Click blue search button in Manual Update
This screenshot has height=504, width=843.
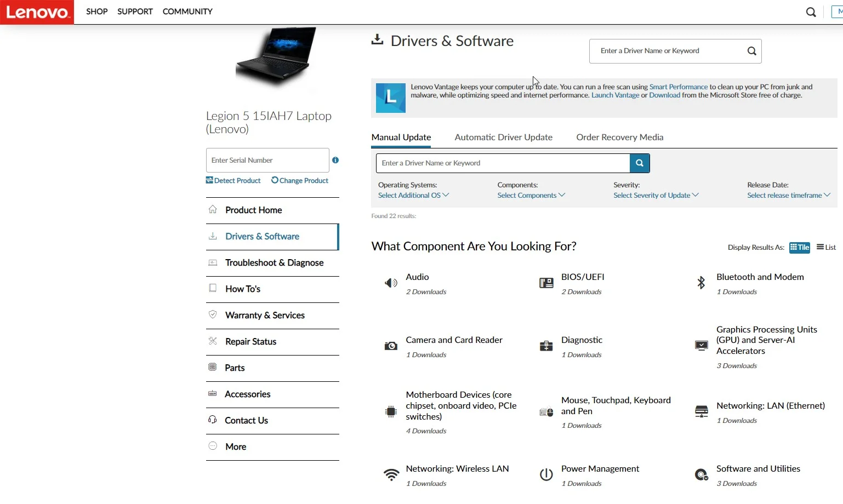(640, 163)
